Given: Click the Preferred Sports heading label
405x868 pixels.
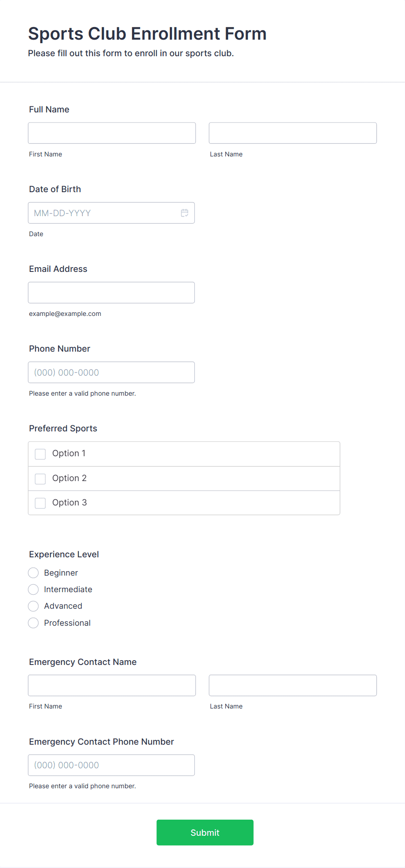Looking at the screenshot, I should 63,428.
